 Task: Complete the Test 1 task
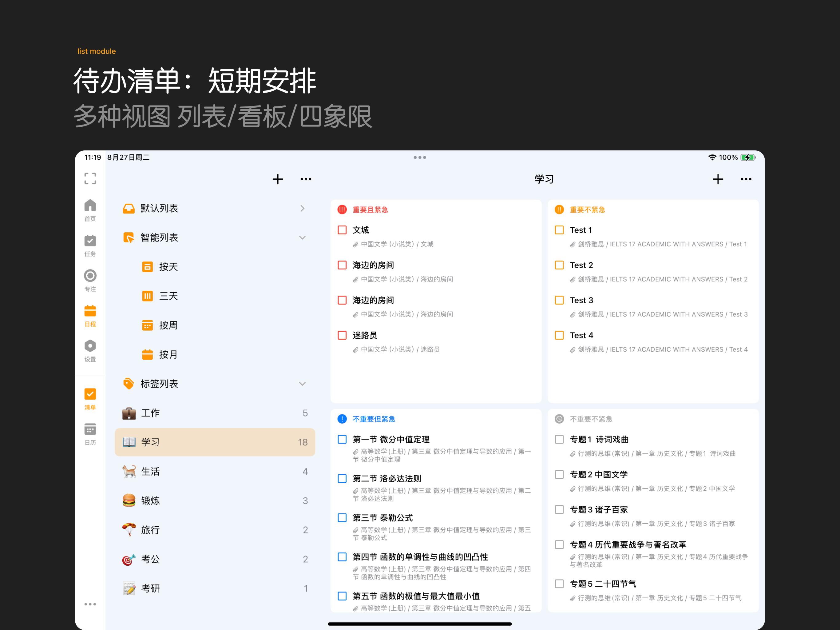tap(559, 230)
